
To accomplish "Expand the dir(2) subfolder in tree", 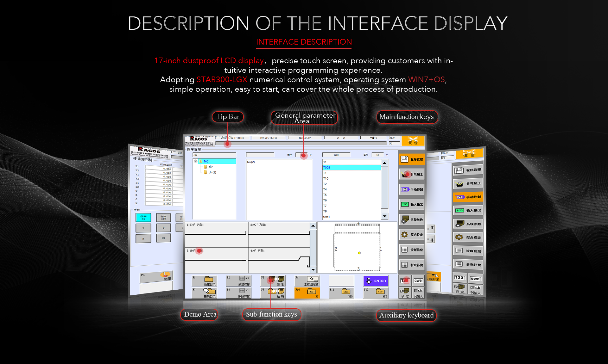I will pyautogui.click(x=213, y=172).
